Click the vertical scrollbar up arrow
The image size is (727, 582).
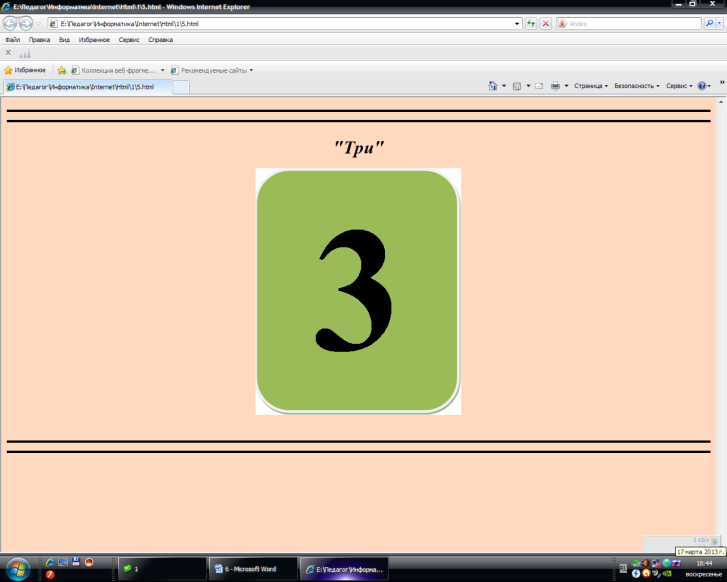point(721,102)
